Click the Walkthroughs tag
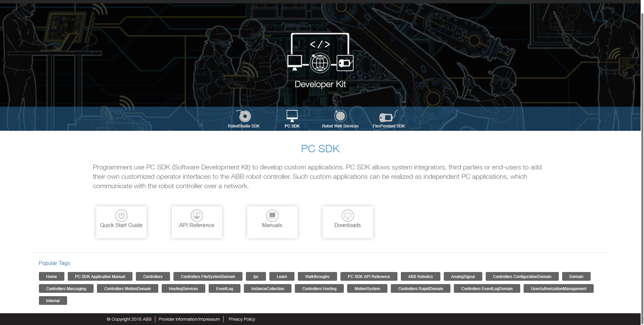This screenshot has width=644, height=325. pyautogui.click(x=317, y=276)
